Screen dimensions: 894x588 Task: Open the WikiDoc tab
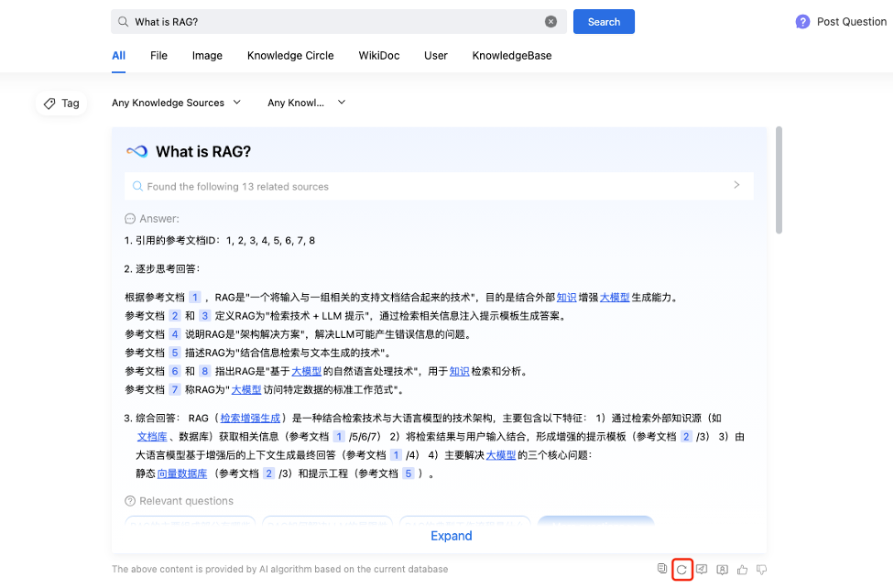(x=378, y=56)
